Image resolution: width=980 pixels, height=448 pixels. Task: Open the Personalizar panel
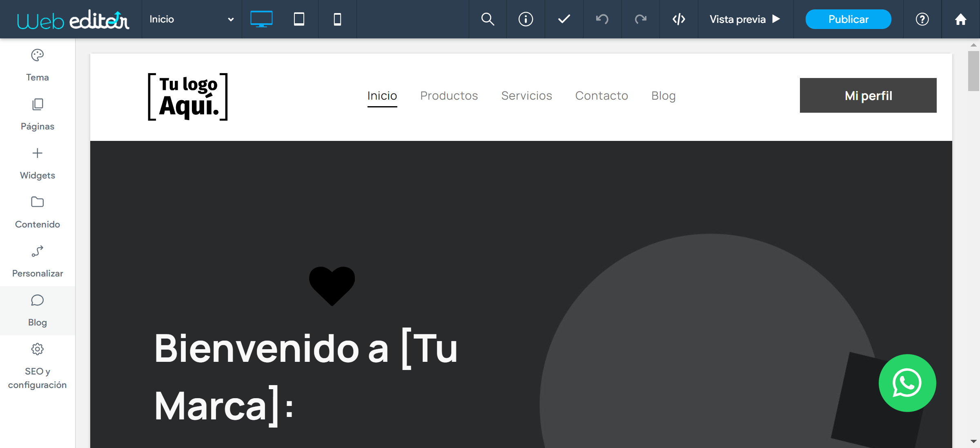coord(37,261)
